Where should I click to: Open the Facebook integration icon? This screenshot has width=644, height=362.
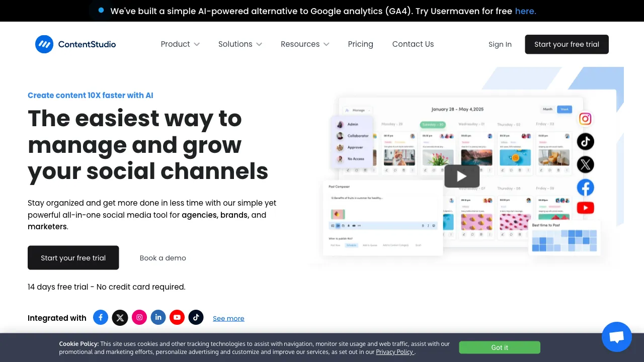click(x=101, y=317)
